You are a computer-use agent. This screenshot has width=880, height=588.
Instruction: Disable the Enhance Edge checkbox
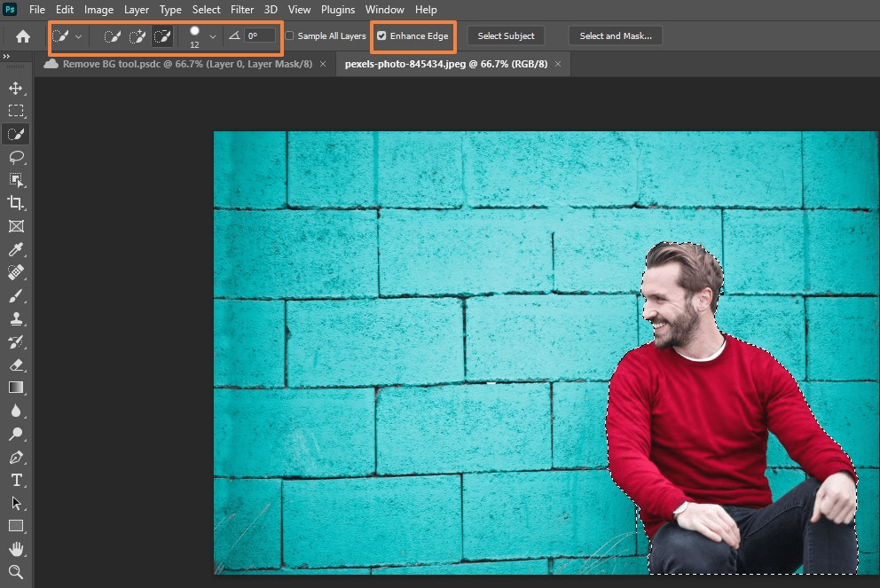click(x=381, y=35)
